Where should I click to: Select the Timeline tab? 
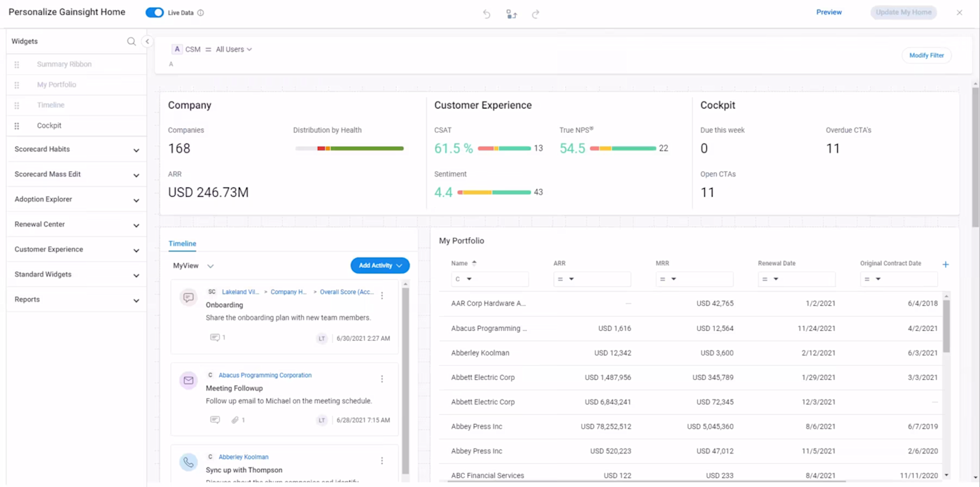tap(182, 243)
